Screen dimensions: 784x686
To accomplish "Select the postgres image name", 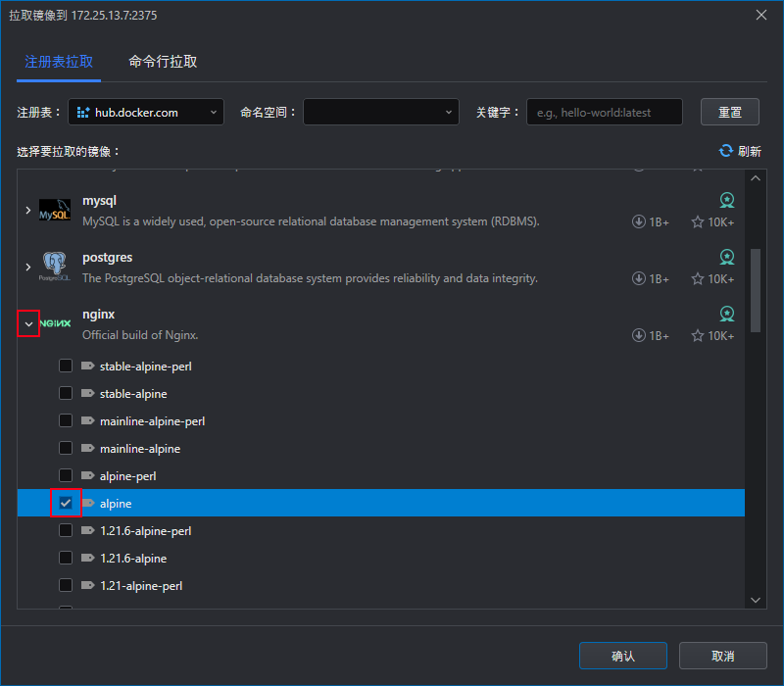I will coord(108,258).
